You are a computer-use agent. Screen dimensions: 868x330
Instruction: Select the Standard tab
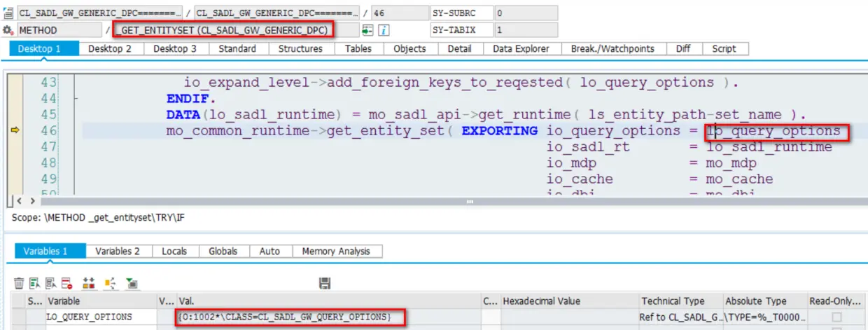(237, 48)
